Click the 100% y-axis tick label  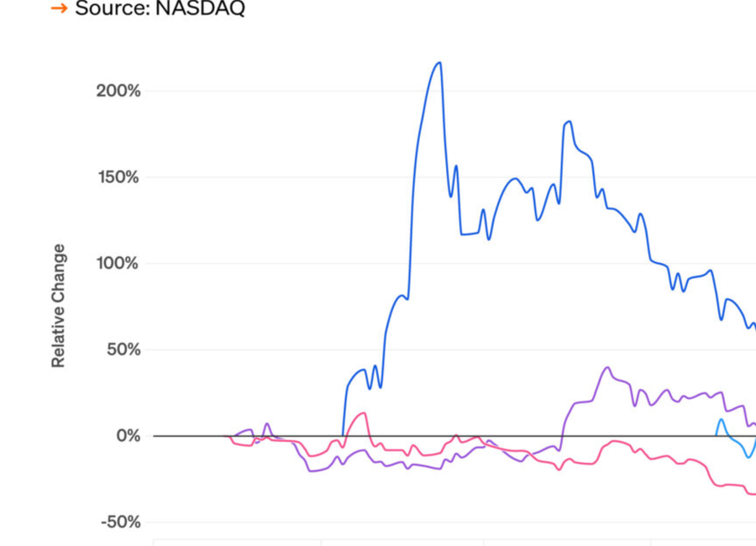point(118,264)
